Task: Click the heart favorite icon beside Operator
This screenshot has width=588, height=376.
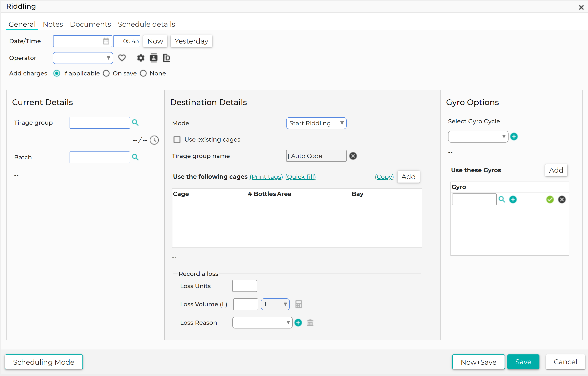Action: click(x=122, y=58)
